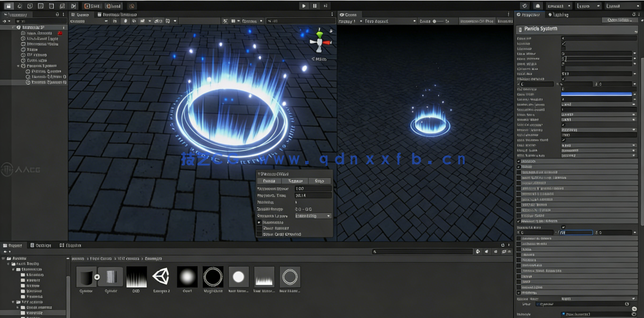Click the Hand tool for panning the Scene
This screenshot has width=644, height=318.
(8, 5)
